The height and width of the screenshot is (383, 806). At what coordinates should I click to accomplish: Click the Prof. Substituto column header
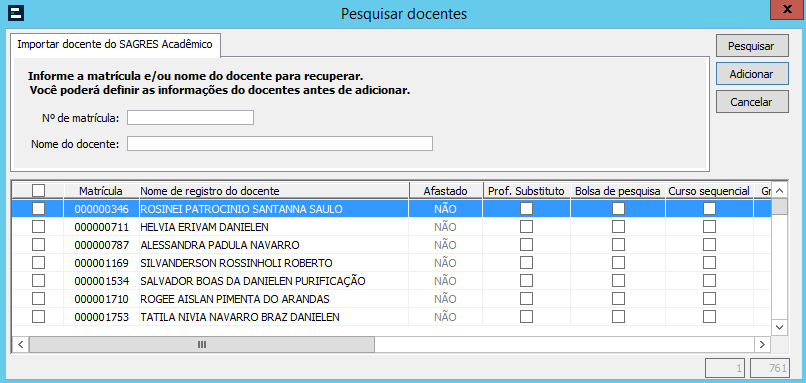(526, 191)
